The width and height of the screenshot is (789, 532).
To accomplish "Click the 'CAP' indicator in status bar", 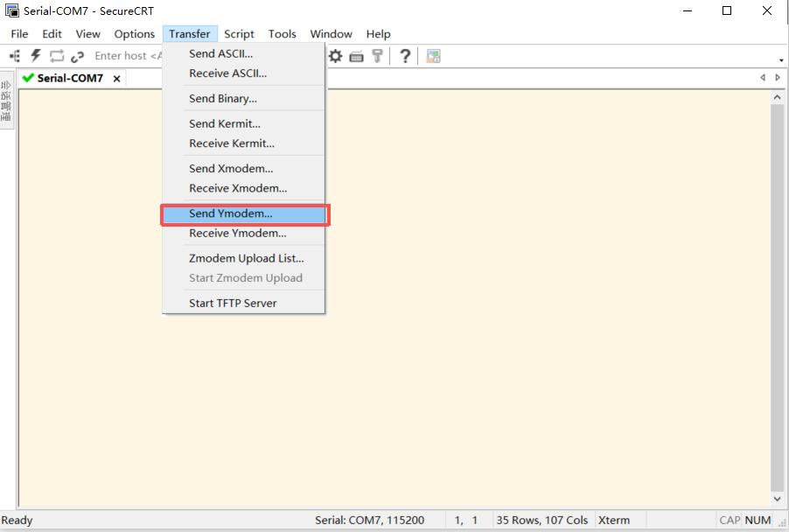I will (730, 521).
